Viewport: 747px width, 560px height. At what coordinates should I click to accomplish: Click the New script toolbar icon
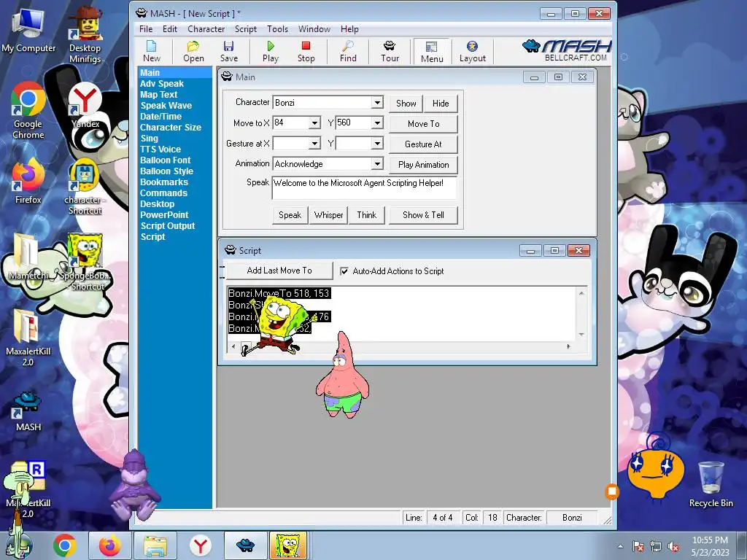point(152,52)
